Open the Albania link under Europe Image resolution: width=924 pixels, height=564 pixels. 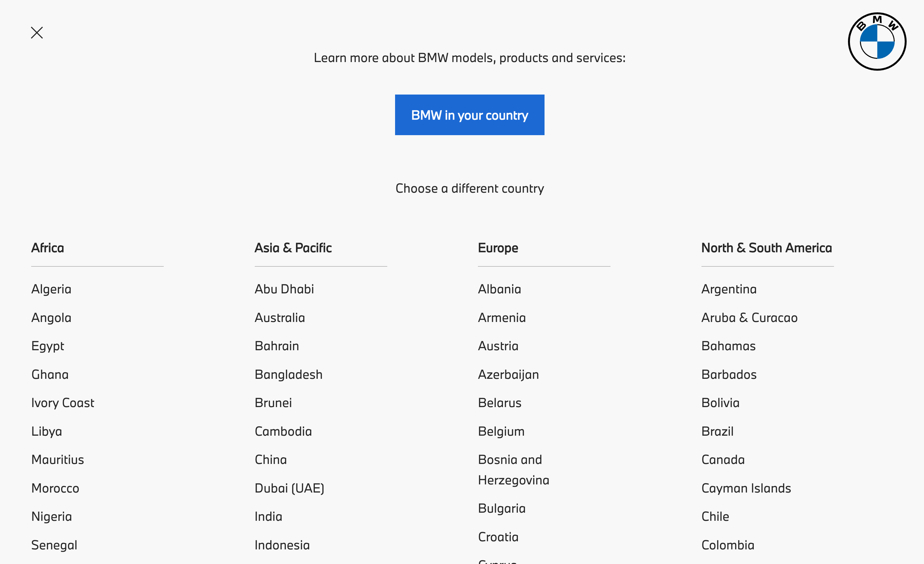499,289
